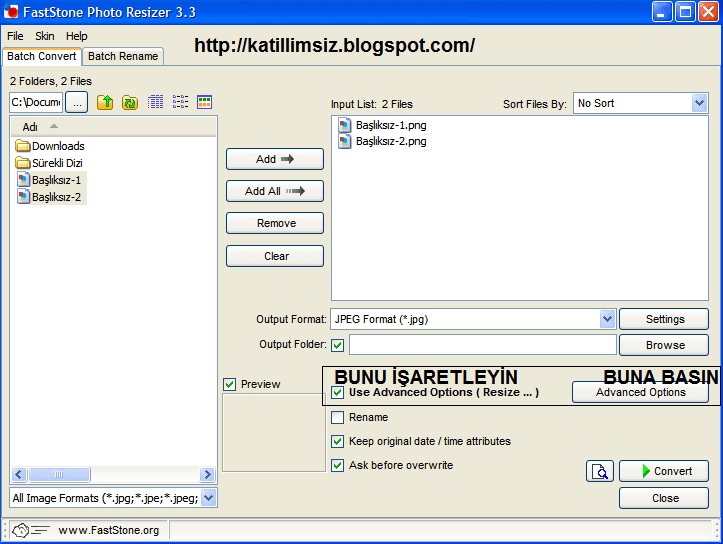Click the preview conversion magnifier icon

coord(599,471)
